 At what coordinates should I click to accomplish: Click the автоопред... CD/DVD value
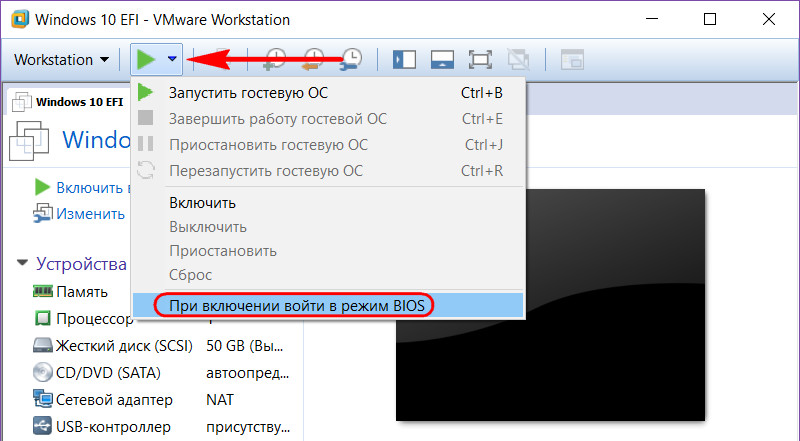click(248, 374)
